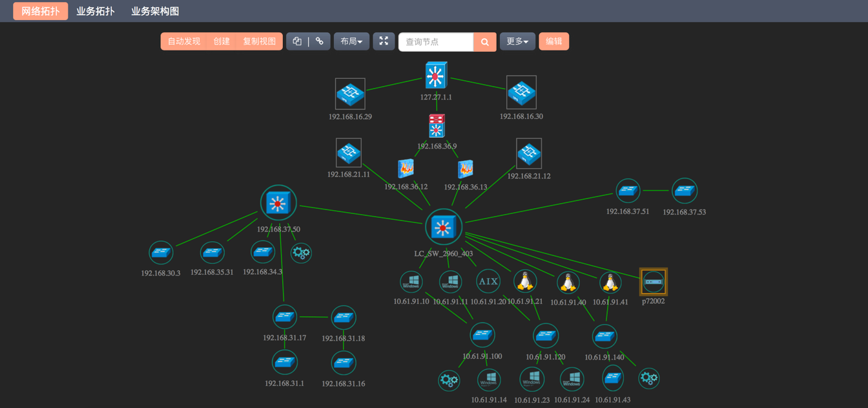868x408 pixels.
Task: Focus the 查询节点 search input field
Action: click(x=436, y=42)
